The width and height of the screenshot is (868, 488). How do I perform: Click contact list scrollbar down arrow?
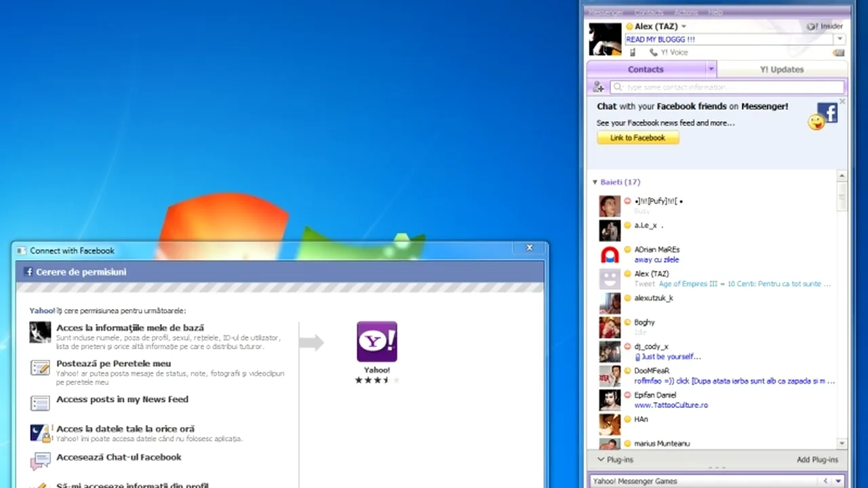coord(842,444)
